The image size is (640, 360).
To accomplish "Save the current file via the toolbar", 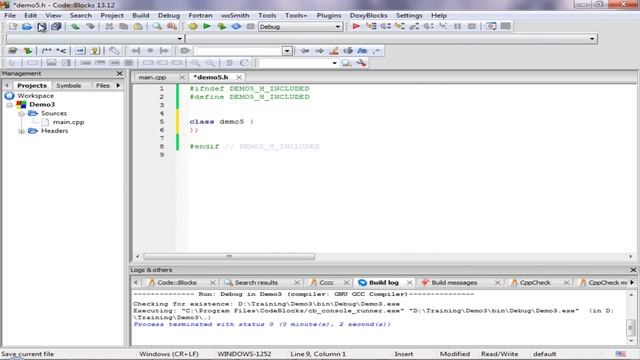I will click(x=42, y=27).
